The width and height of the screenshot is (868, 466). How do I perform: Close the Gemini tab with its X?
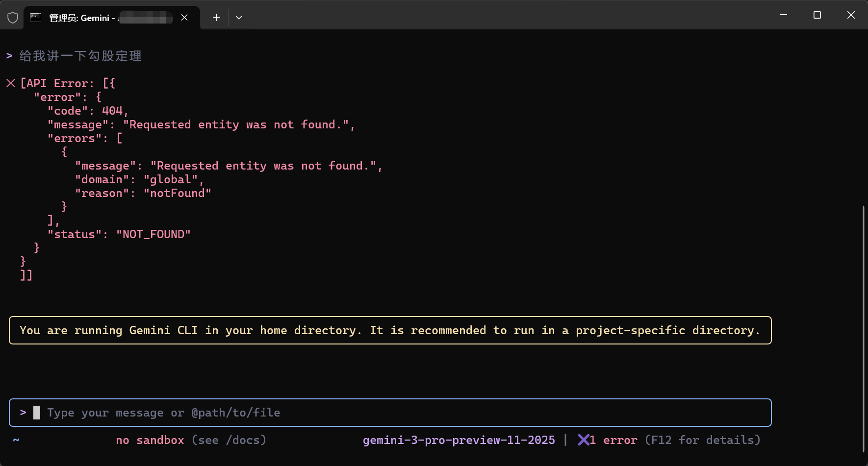tap(184, 18)
